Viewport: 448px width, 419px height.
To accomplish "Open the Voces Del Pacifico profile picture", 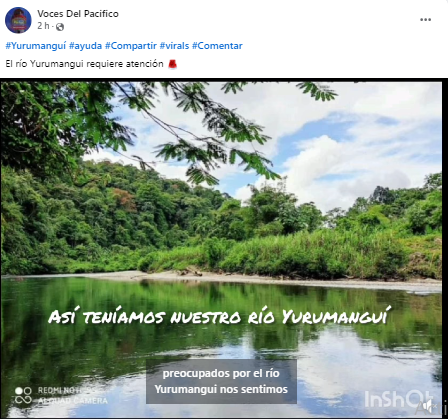I will 18,20.
